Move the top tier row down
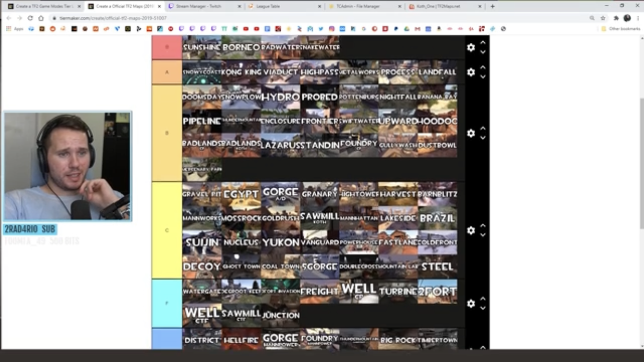This screenshot has width=644, height=362. tap(483, 52)
